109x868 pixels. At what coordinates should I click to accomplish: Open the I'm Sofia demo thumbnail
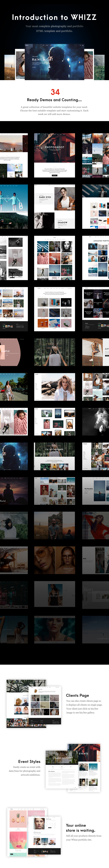96,207
